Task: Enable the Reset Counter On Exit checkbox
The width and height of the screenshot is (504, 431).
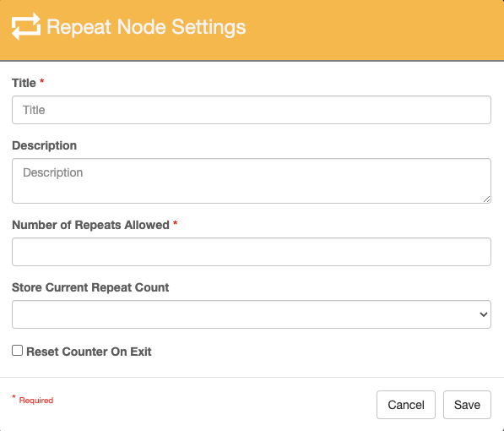Action: pos(18,350)
